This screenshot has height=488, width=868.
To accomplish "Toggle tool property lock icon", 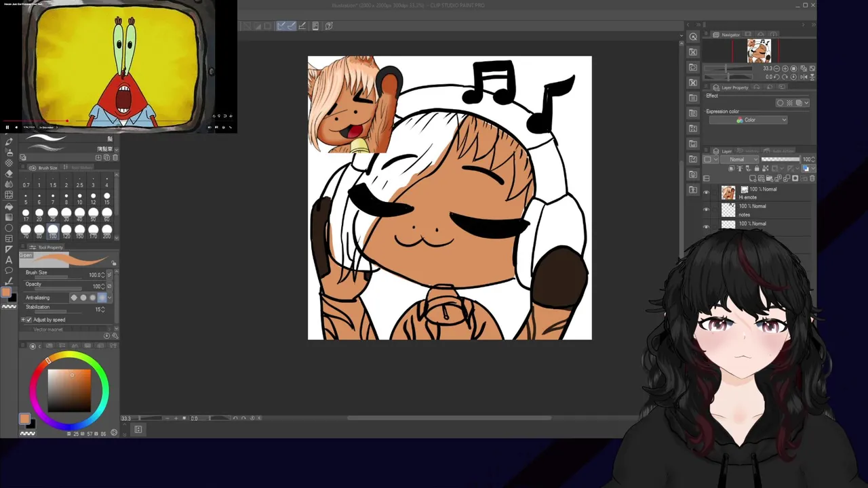I will 114,263.
